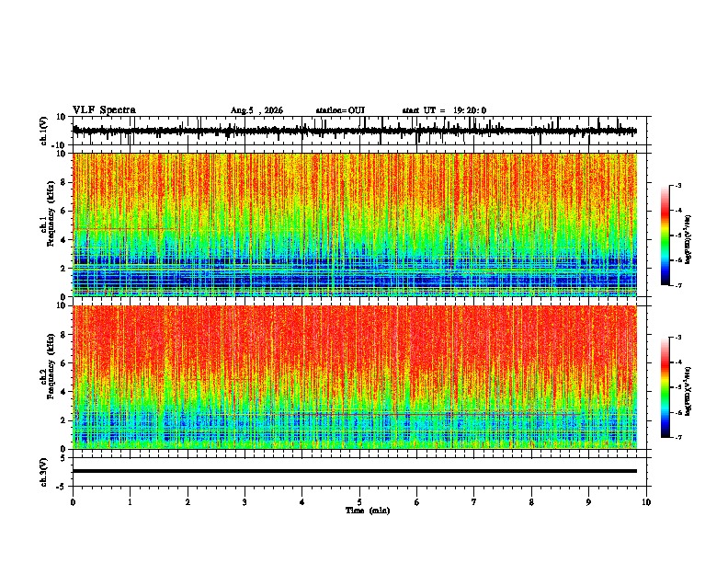The image size is (728, 563).
Task: Click the ch.3(V) flat black trace
Action: (355, 471)
